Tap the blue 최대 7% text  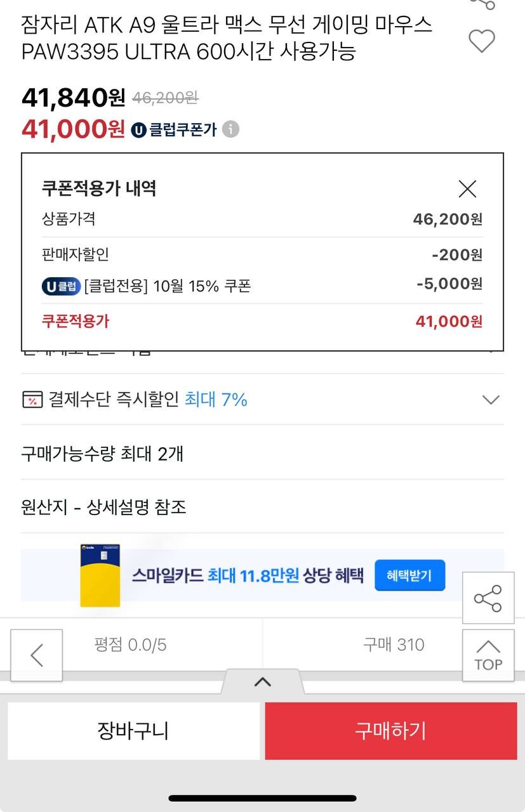pos(216,400)
